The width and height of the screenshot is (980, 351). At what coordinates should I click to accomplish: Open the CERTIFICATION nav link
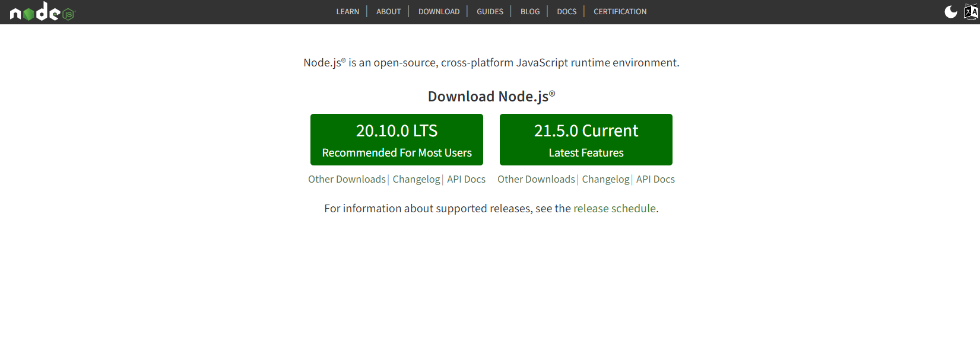coord(620,11)
